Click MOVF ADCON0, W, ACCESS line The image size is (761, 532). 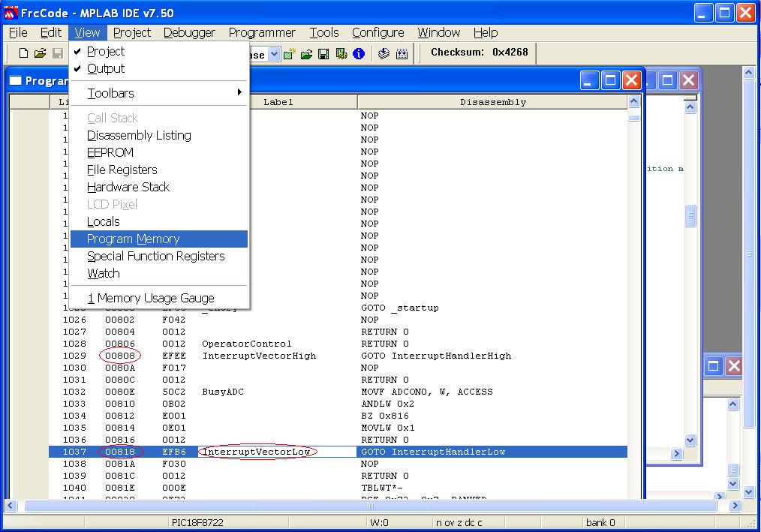pyautogui.click(x=426, y=392)
